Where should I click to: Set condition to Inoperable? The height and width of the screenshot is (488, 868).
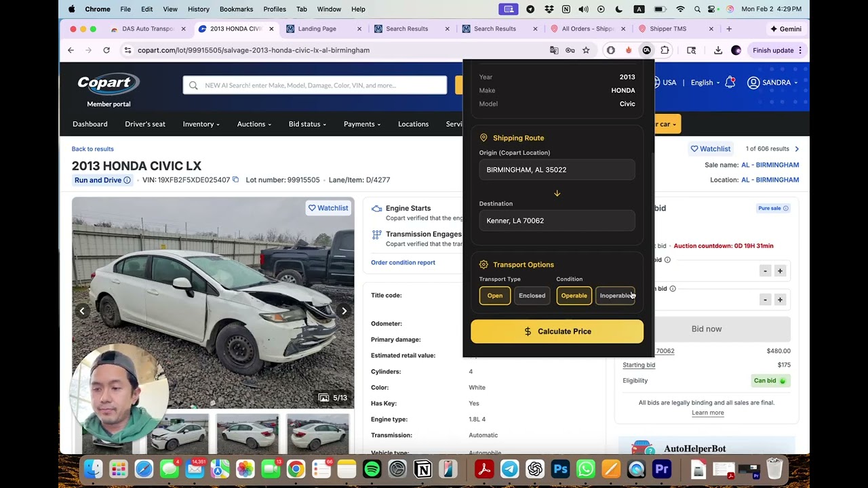click(x=615, y=296)
